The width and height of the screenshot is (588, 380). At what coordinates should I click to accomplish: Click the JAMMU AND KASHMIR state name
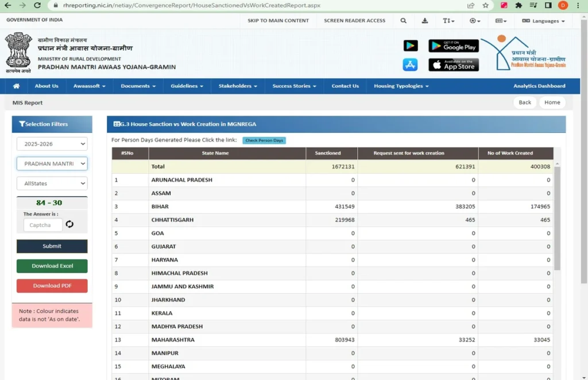pyautogui.click(x=183, y=286)
